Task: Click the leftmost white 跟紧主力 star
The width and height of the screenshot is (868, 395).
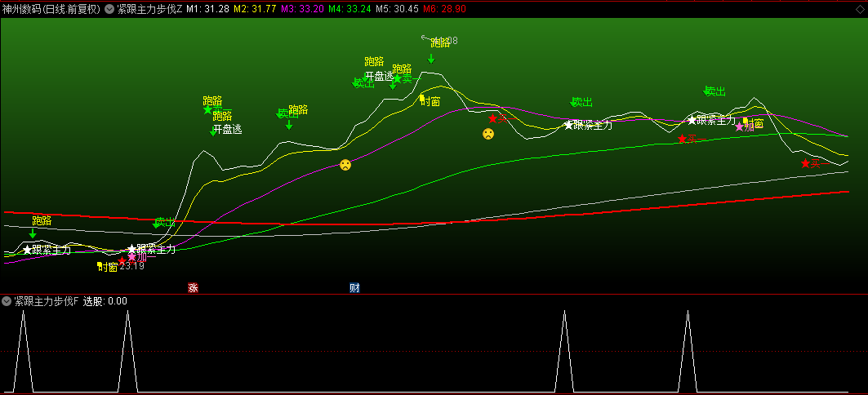Action: [27, 250]
